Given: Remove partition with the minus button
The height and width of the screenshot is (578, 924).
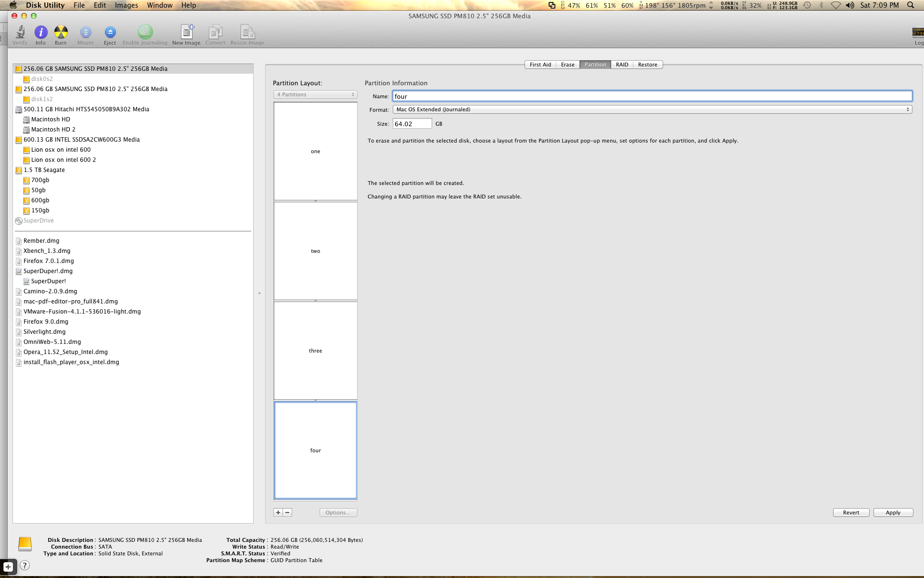Looking at the screenshot, I should tap(287, 512).
